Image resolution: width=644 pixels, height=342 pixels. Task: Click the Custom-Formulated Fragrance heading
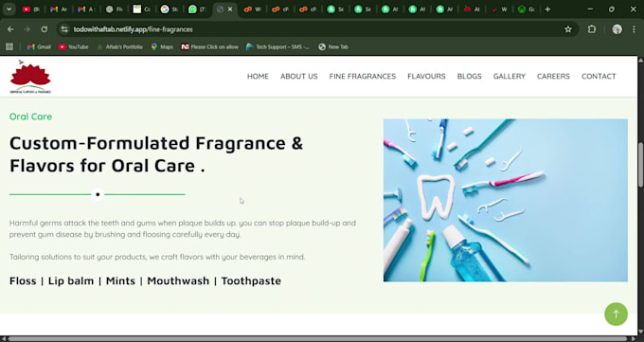pyautogui.click(x=156, y=154)
